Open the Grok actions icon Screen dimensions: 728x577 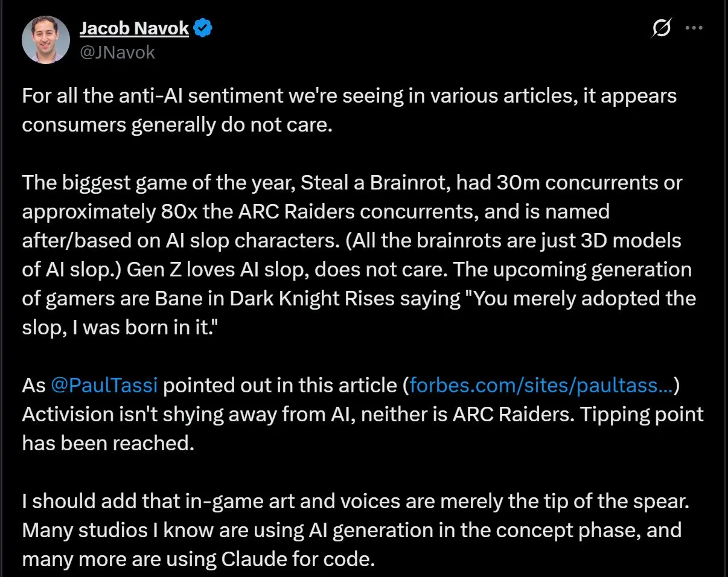tap(662, 28)
